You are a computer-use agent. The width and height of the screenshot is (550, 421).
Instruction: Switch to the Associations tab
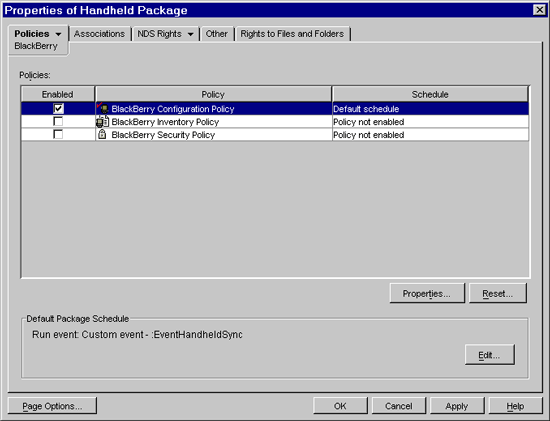[99, 34]
